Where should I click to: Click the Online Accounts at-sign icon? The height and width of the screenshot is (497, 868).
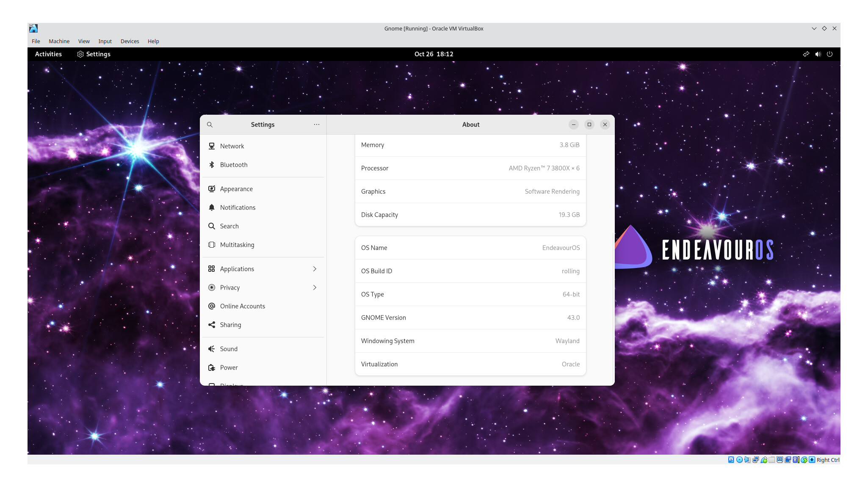pyautogui.click(x=212, y=306)
